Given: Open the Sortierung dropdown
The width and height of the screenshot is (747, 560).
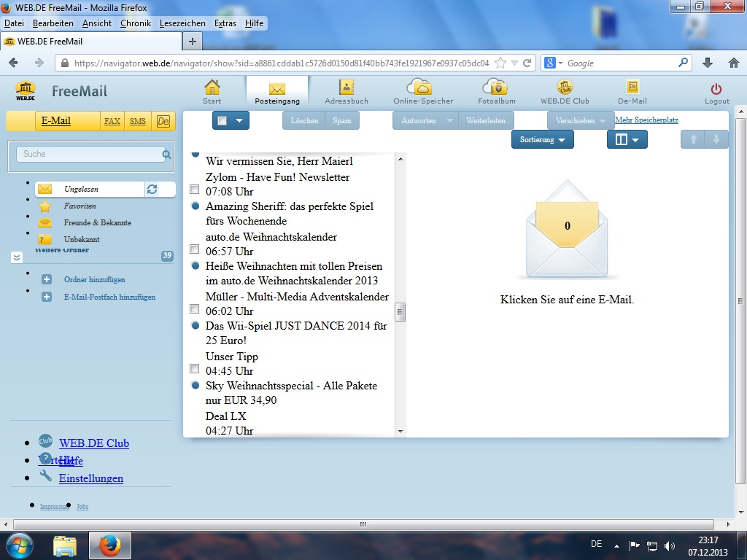Looking at the screenshot, I should (542, 139).
